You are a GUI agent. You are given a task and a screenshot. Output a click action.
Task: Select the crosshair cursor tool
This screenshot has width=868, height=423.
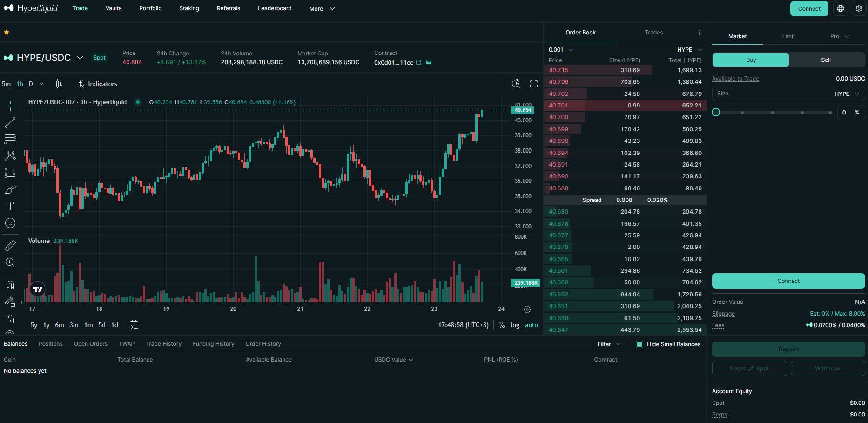10,106
